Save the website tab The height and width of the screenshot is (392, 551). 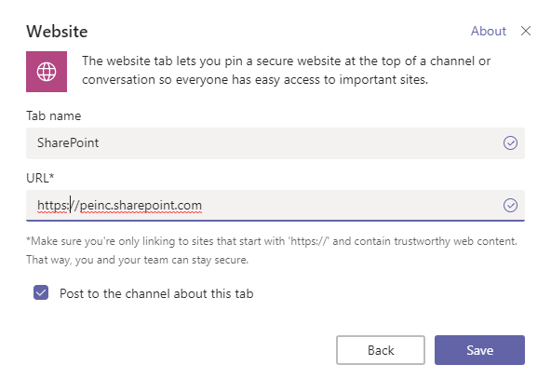(479, 350)
